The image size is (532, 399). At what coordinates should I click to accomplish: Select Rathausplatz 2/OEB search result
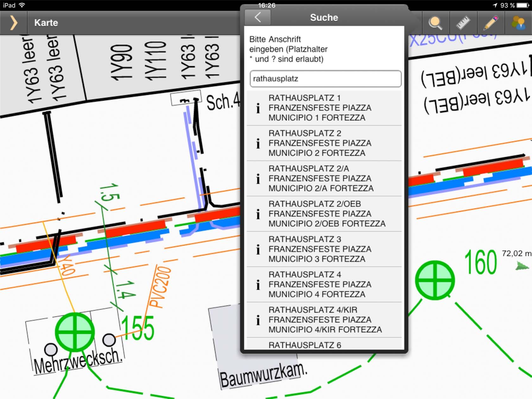[326, 214]
